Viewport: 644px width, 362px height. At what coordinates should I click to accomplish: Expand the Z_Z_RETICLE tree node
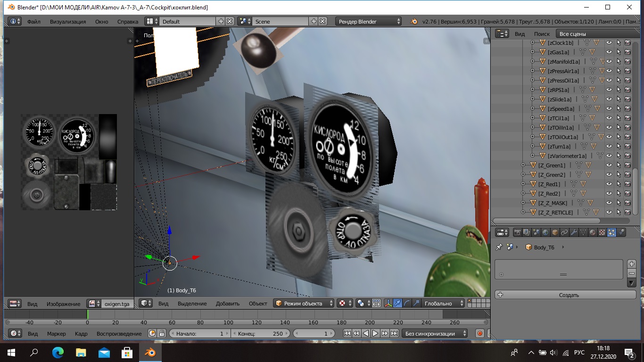[523, 212]
